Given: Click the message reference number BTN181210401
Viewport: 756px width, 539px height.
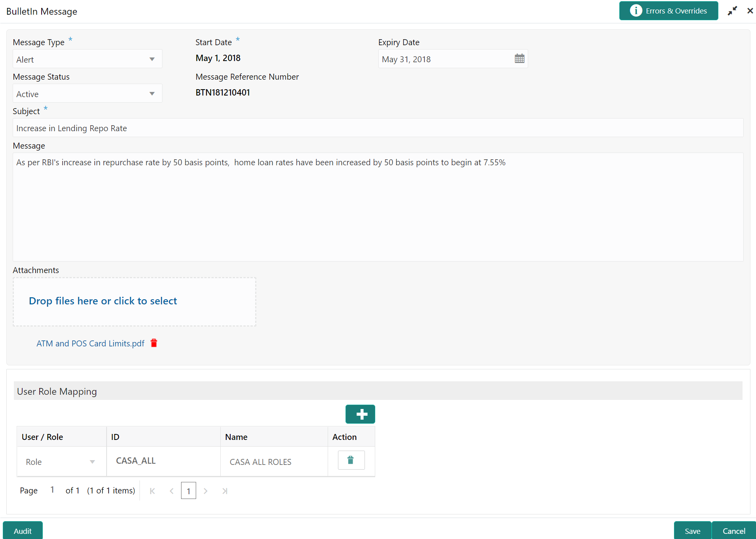Looking at the screenshot, I should (223, 92).
